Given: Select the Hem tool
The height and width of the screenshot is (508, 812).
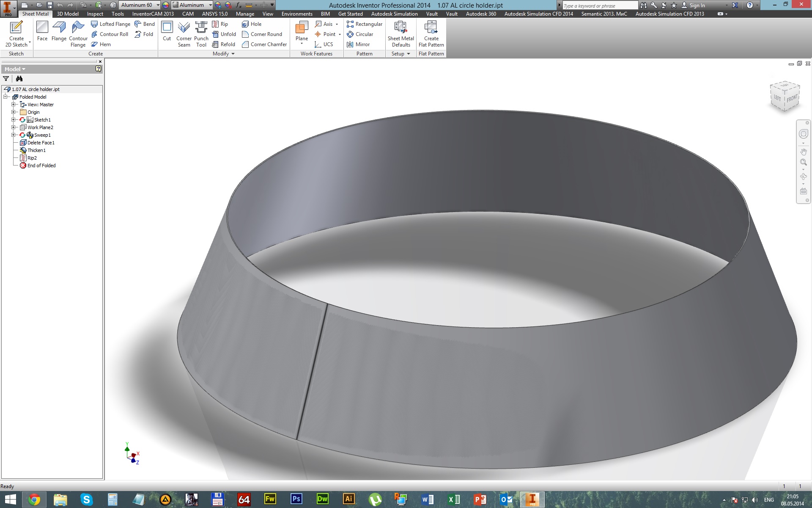Looking at the screenshot, I should (101, 44).
